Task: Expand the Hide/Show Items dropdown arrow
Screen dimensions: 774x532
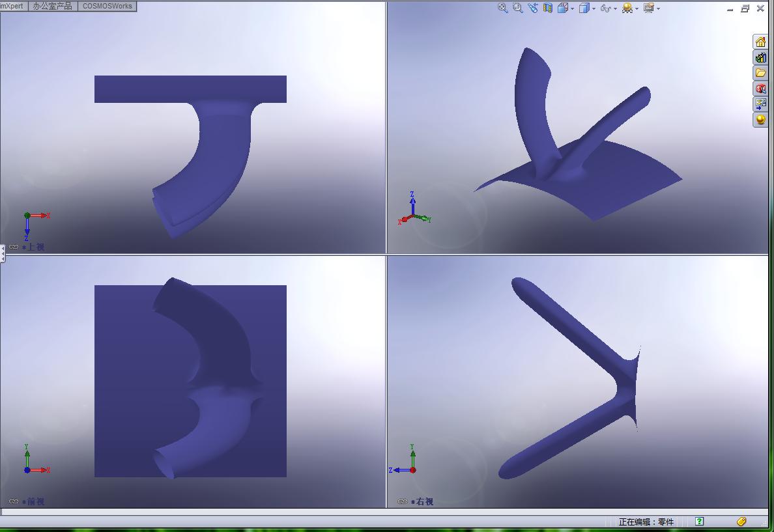Action: [615, 8]
